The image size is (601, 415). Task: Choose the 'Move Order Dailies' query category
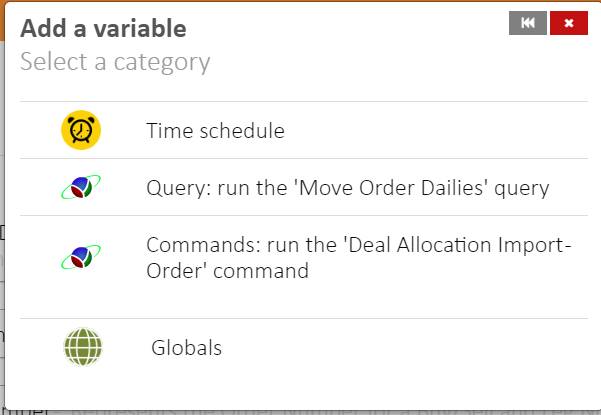347,188
